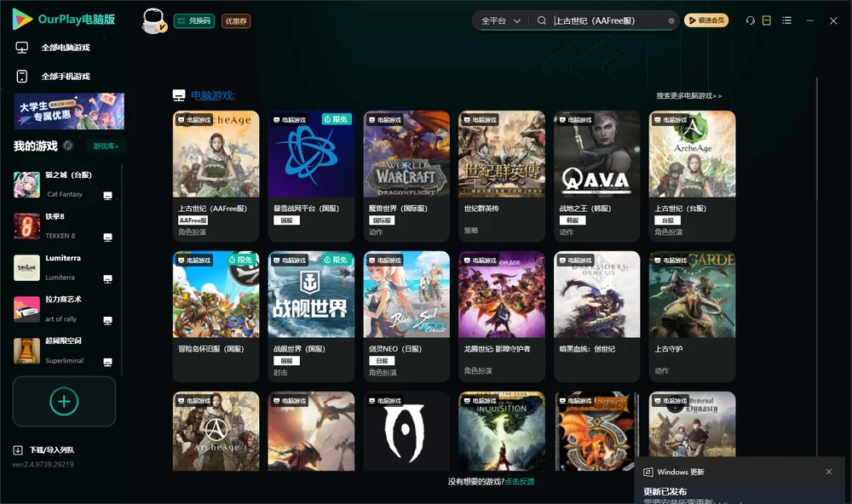Click the OurPlay logo icon
852x504 pixels.
(x=22, y=19)
